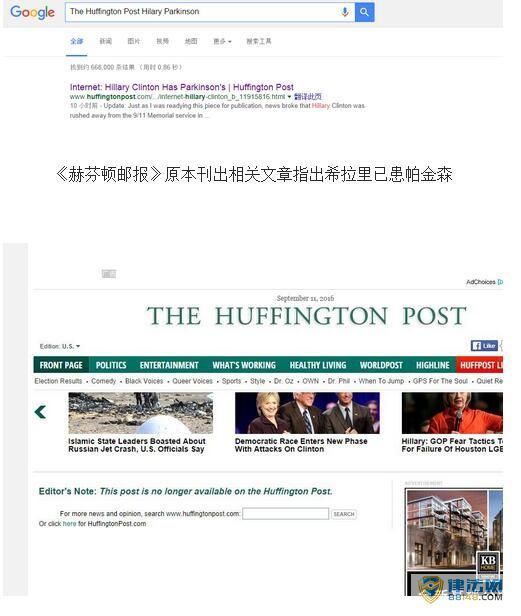The image size is (521, 616).
Task: Click the SEARCH button beside the Huffington search box
Action: 344,514
